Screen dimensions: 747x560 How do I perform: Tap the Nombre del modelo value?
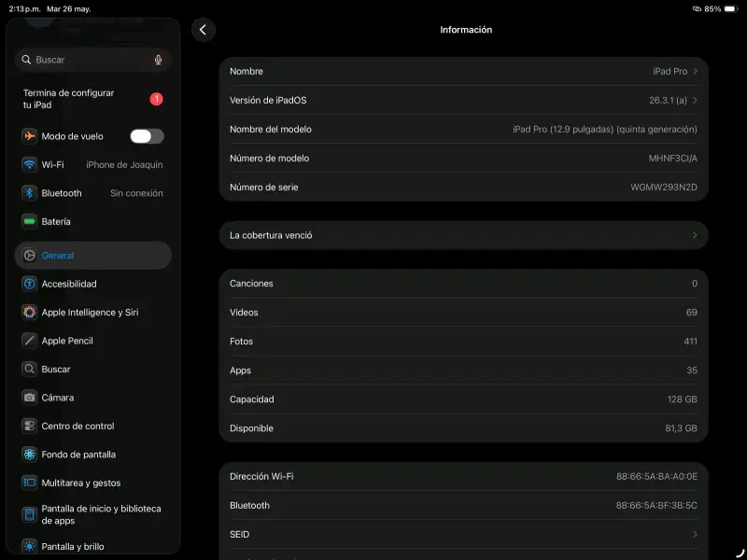click(x=604, y=130)
